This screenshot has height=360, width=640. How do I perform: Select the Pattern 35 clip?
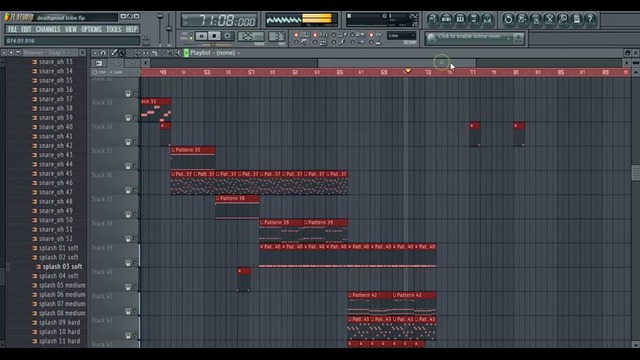point(193,158)
